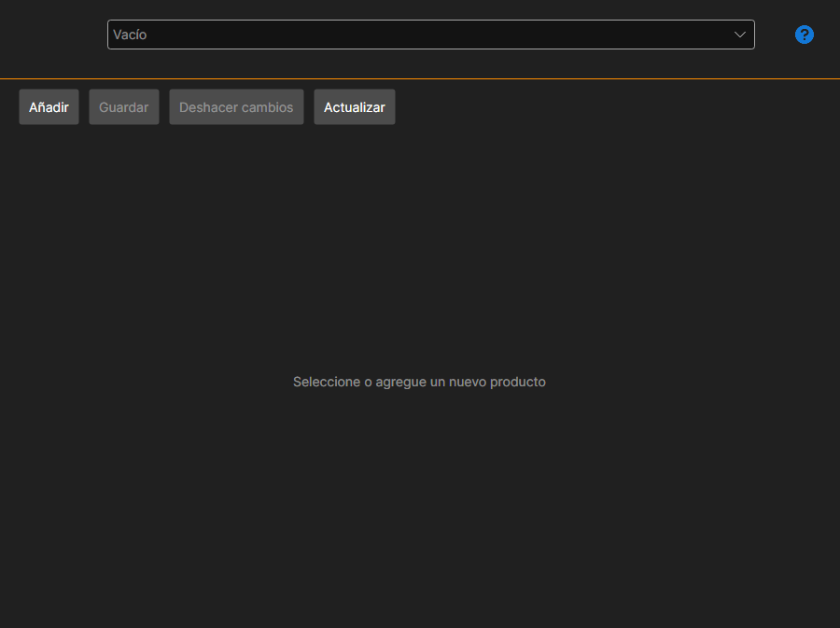Click the 'Seleccione o agregue un nuevo producto' text
The height and width of the screenshot is (628, 840).
[419, 382]
